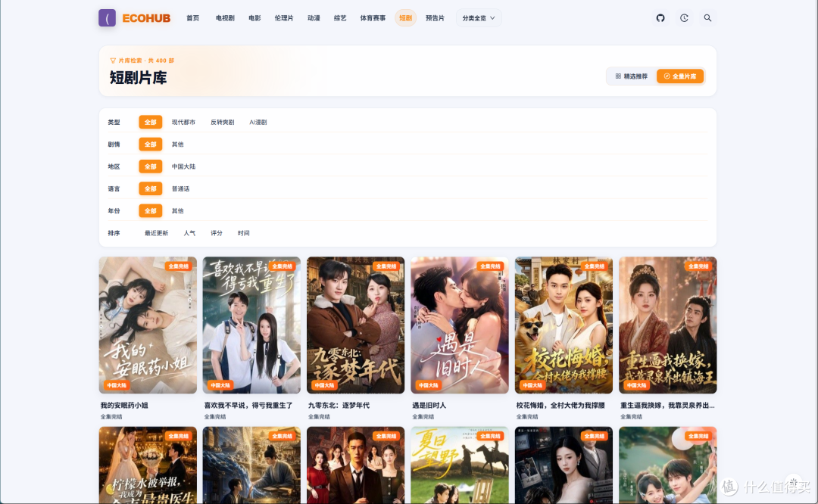Click 中国大陆 tag on 遇是旧时人 poster
818x504 pixels.
(x=428, y=385)
